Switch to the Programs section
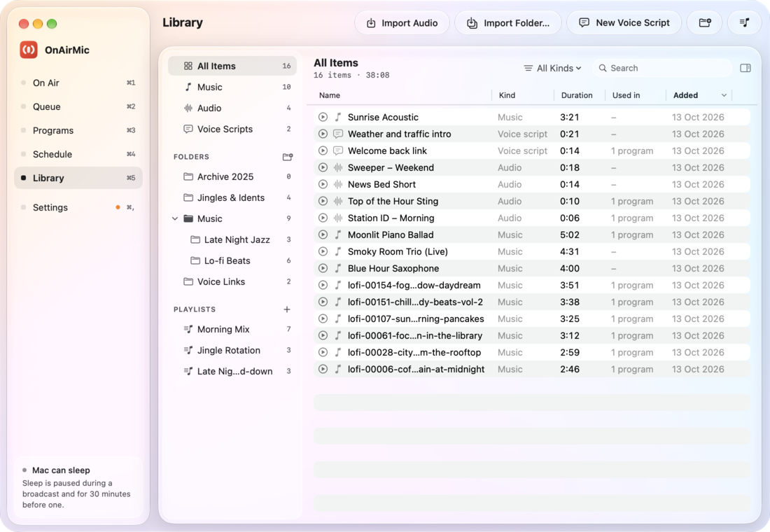The height and width of the screenshot is (532, 770). (x=78, y=131)
